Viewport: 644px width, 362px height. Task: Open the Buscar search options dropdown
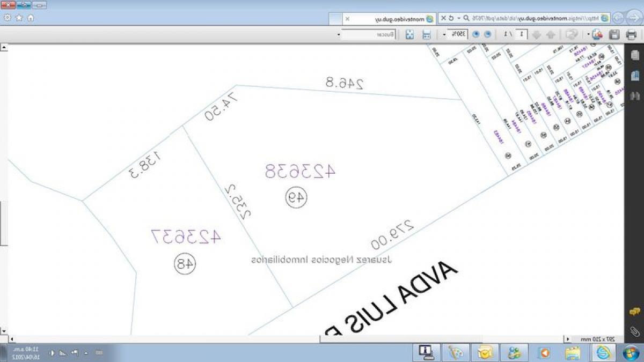point(339,34)
